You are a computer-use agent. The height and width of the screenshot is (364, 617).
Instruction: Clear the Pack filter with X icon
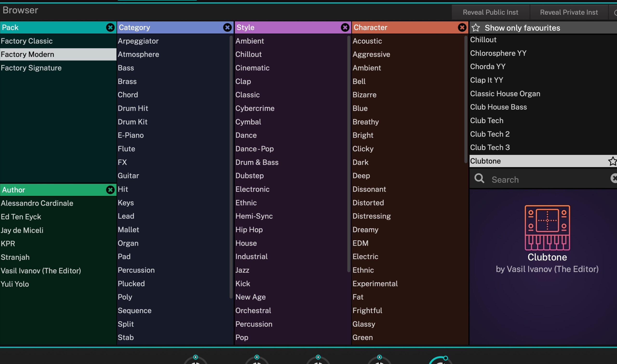(110, 27)
